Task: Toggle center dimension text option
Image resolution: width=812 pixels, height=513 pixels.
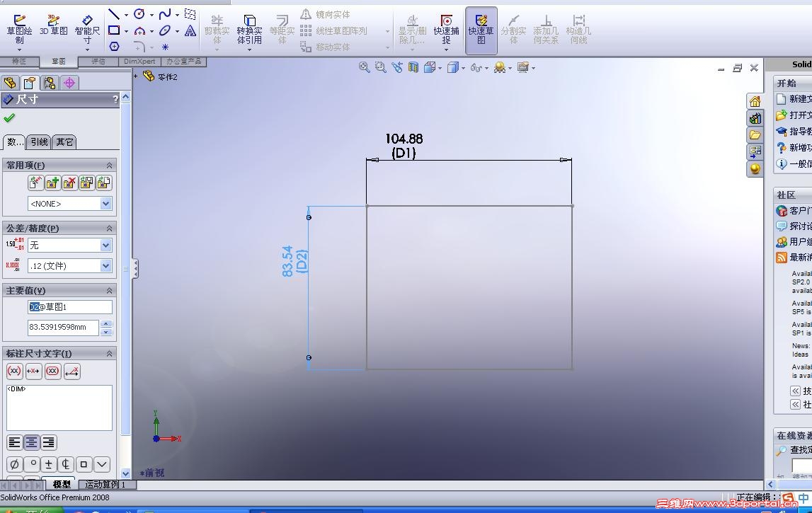Action: 34,371
